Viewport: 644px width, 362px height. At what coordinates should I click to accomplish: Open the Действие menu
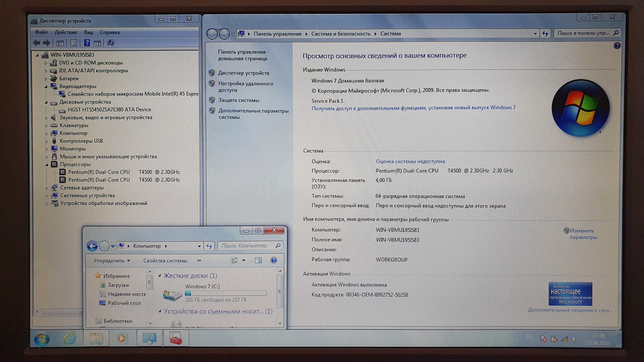coord(66,32)
